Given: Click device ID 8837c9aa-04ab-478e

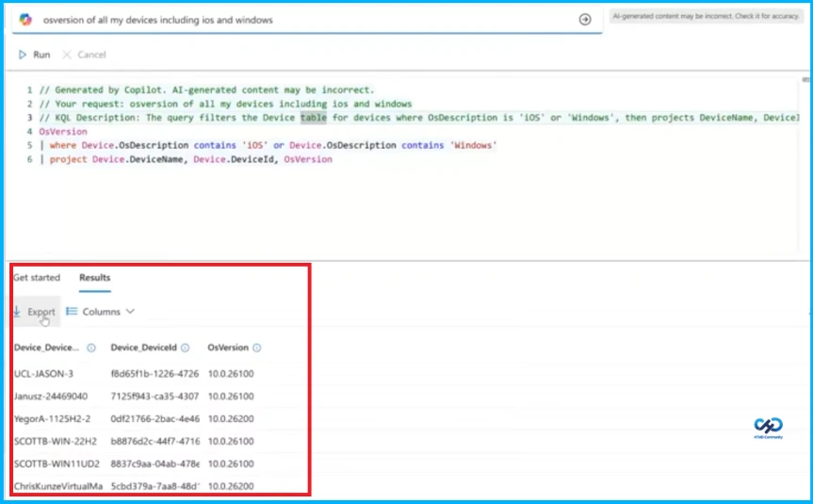Looking at the screenshot, I should (x=155, y=463).
